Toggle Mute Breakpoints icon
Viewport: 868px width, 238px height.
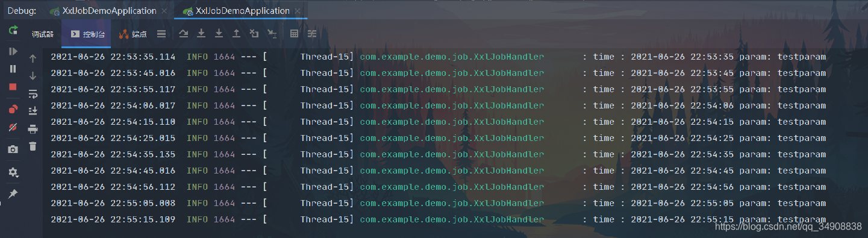[x=13, y=127]
